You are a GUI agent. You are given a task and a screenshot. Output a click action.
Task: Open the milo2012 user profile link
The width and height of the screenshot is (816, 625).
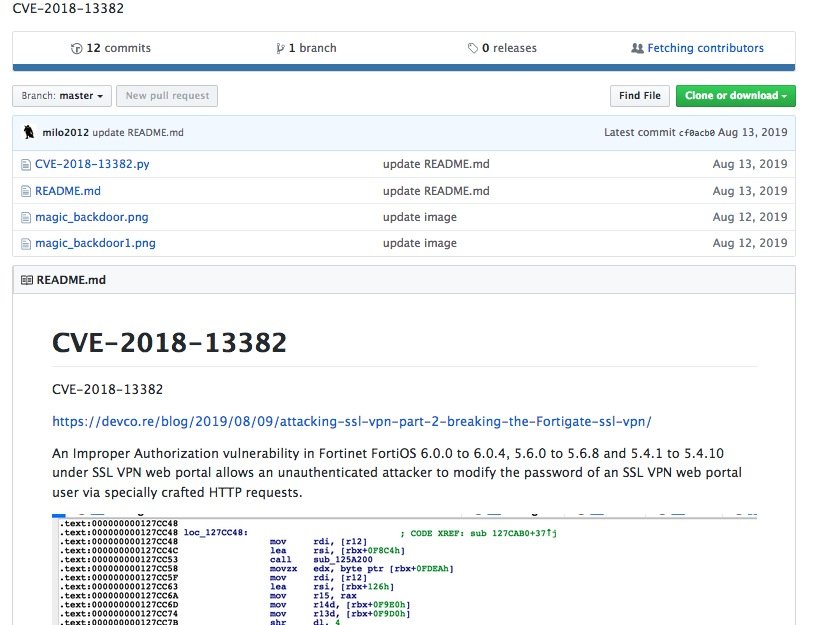pos(66,133)
